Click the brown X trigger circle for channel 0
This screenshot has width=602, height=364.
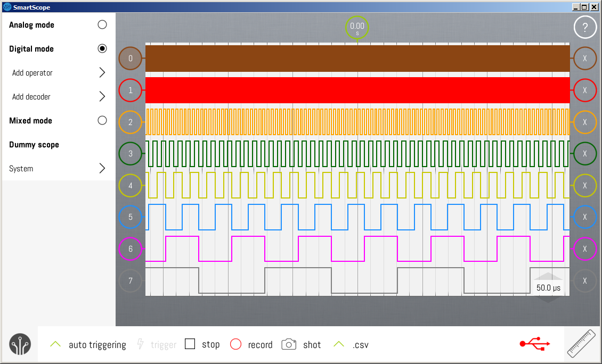coord(585,59)
